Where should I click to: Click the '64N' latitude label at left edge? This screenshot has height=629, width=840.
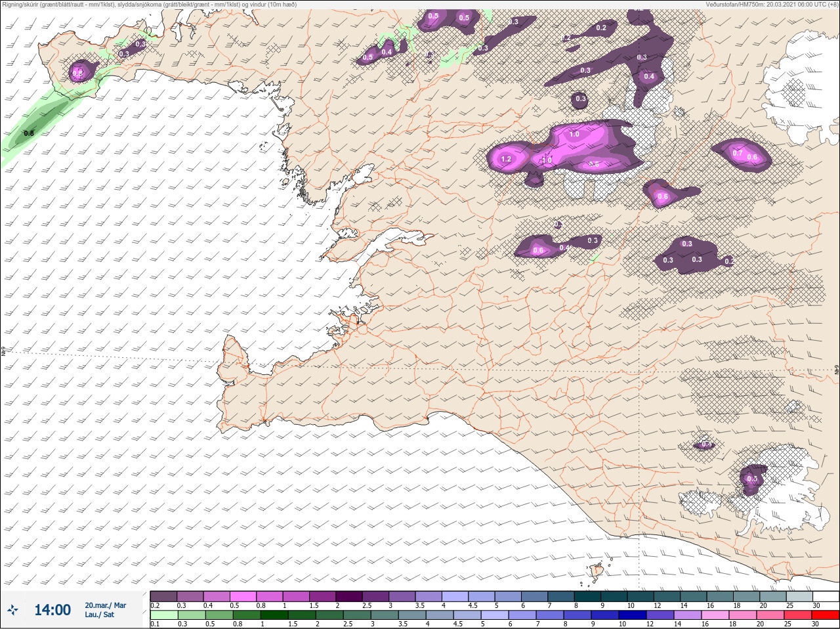(3, 353)
